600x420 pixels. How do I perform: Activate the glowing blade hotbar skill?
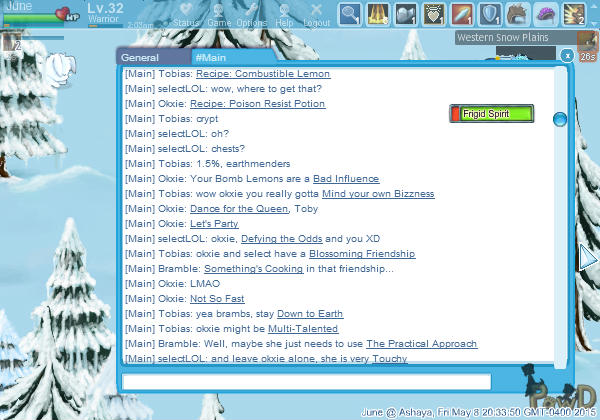click(462, 14)
